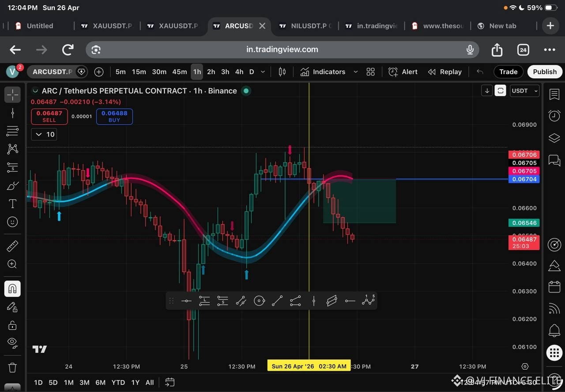The width and height of the screenshot is (565, 392).
Task: Click the Publish button
Action: pyautogui.click(x=545, y=72)
